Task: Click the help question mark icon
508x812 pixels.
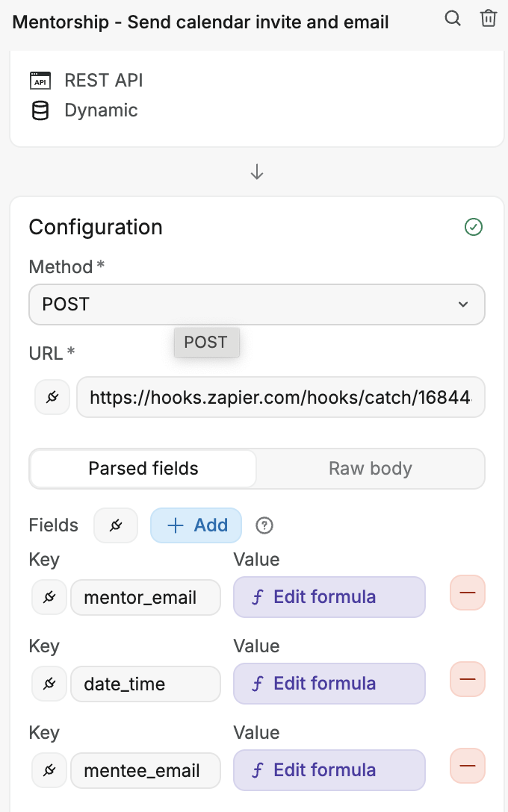Action: coord(264,525)
